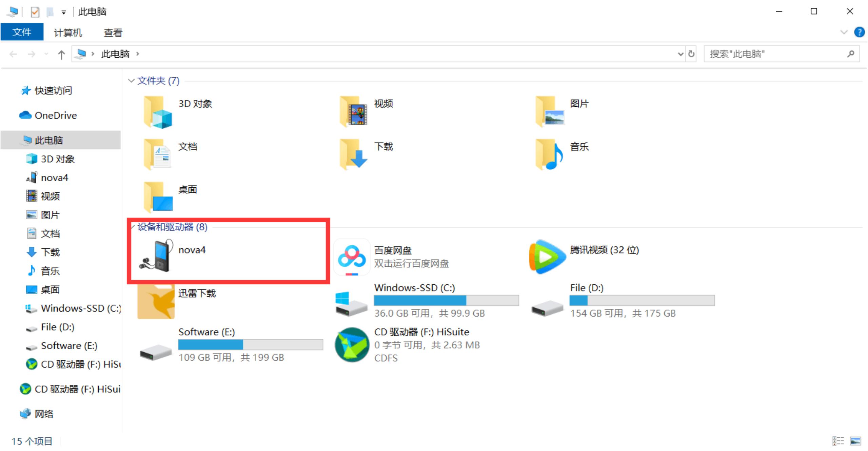Select OneDrive in the navigation pane
The image size is (868, 451).
coord(56,115)
